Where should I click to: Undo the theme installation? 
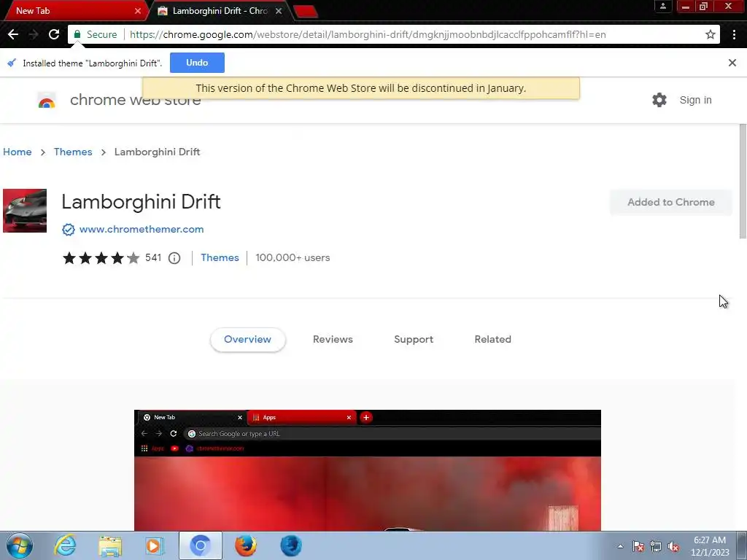197,63
